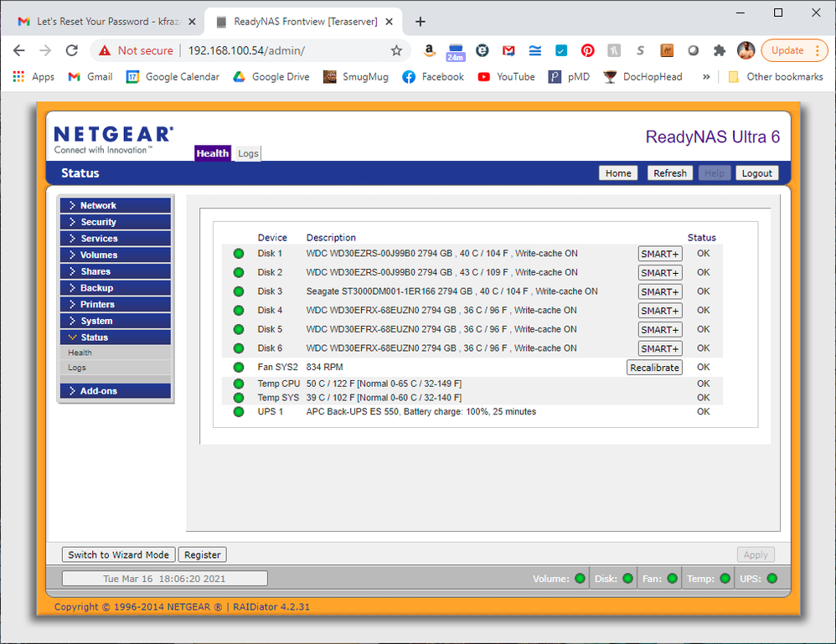
Task: Click Switch to Wizard Mode button
Action: point(119,554)
